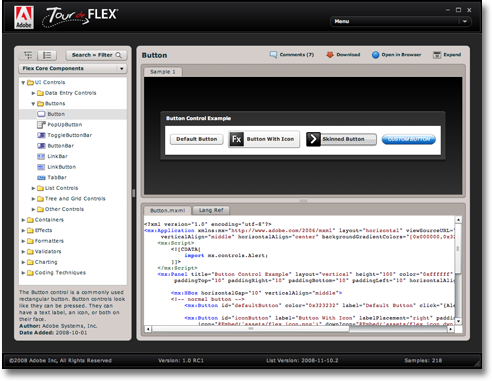
Task: Collapse the Buttons tree node
Action: click(33, 104)
